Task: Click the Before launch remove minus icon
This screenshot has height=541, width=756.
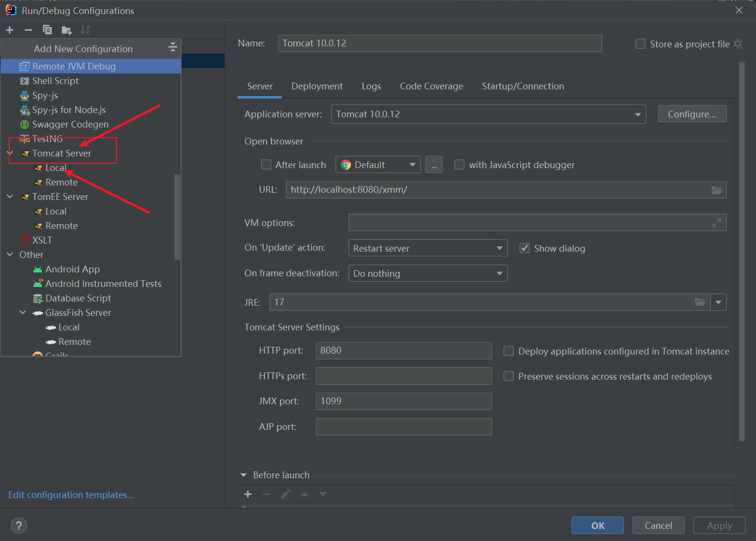Action: pos(267,494)
